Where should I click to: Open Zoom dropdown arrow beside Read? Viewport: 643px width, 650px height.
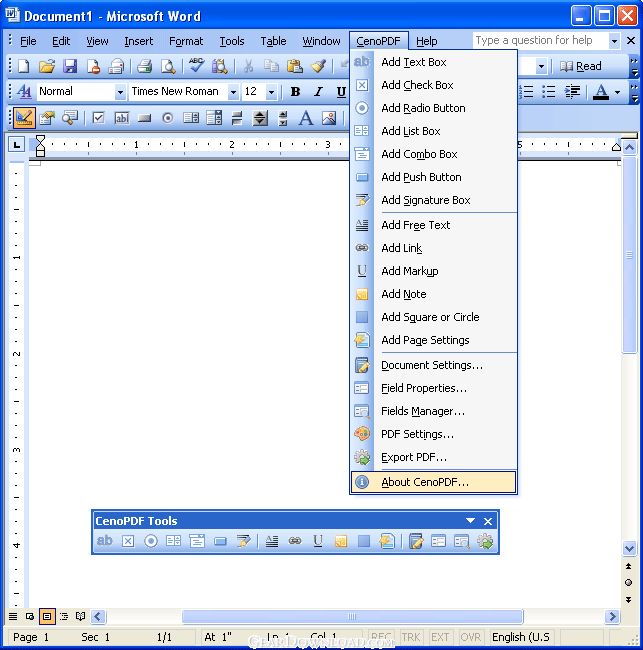point(541,66)
